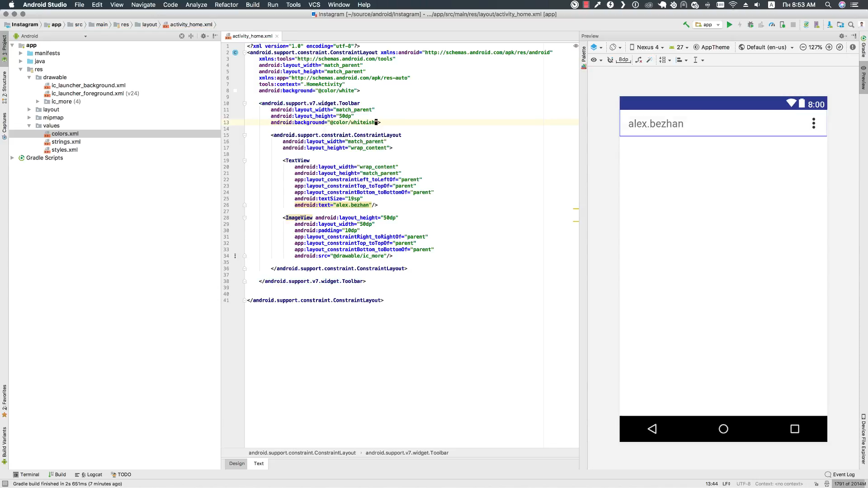Viewport: 868px width, 488px height.
Task: Click Clear All Constraints icon
Action: tap(638, 60)
